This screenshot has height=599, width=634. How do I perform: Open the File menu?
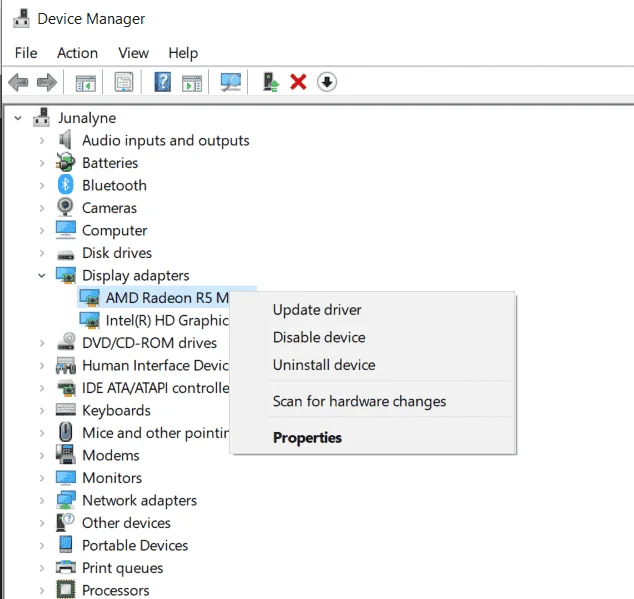point(26,53)
